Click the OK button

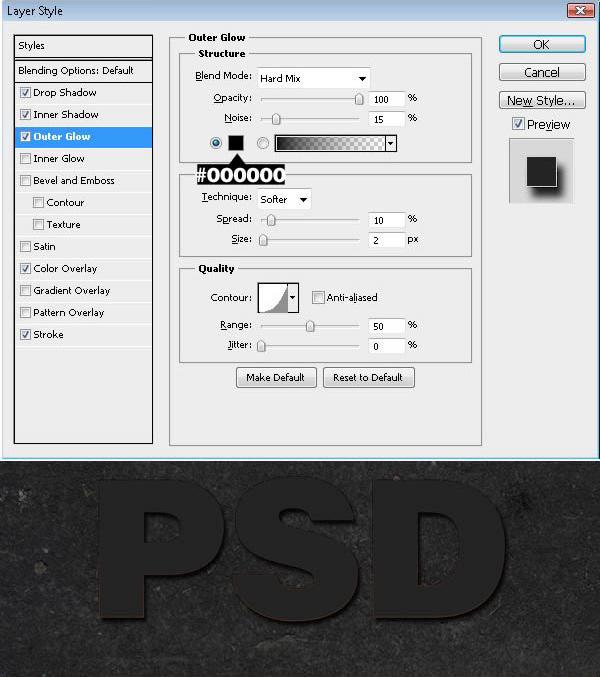click(x=541, y=45)
